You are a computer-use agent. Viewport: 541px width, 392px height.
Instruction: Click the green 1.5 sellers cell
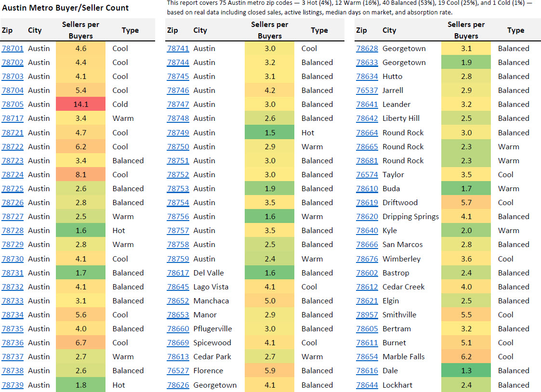click(x=269, y=132)
